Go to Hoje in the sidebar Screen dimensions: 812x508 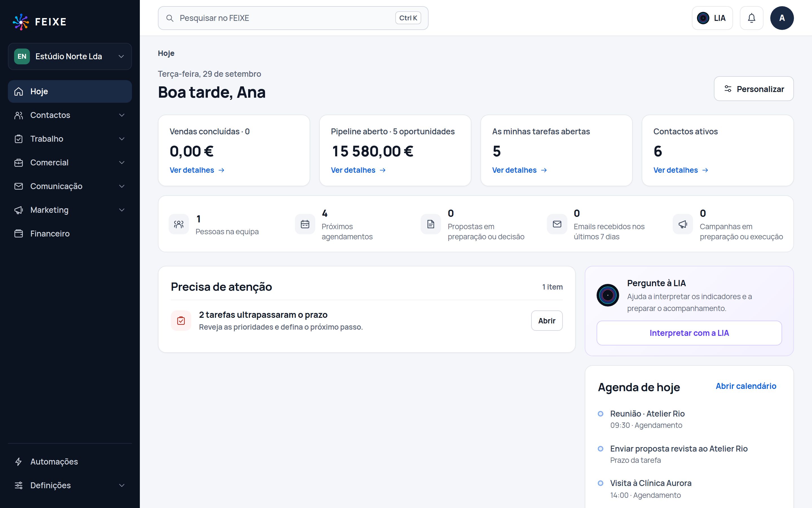70,91
